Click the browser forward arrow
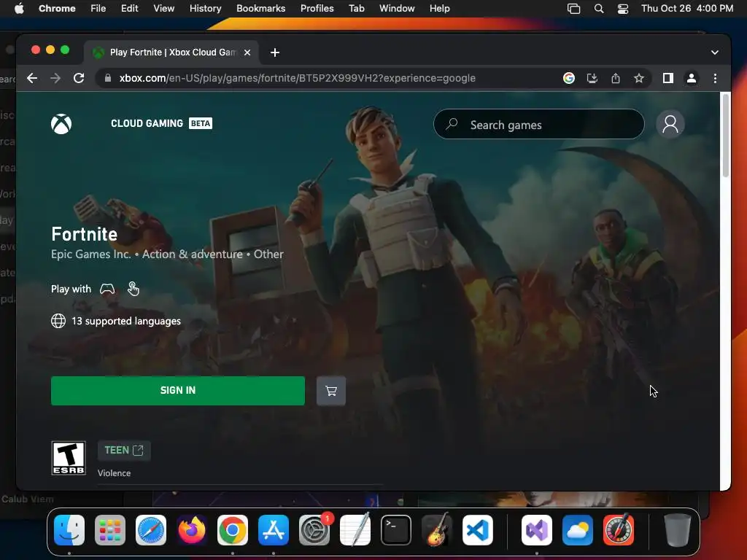This screenshot has width=747, height=560. pos(55,78)
